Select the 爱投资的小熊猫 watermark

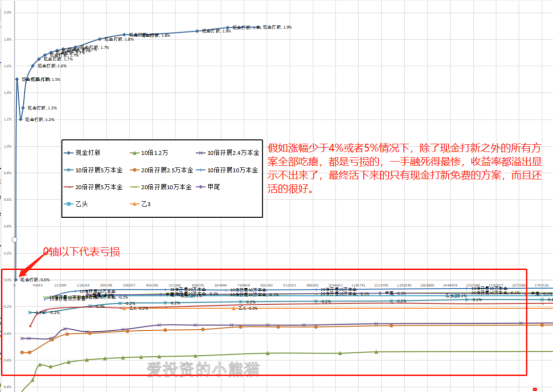(203, 369)
